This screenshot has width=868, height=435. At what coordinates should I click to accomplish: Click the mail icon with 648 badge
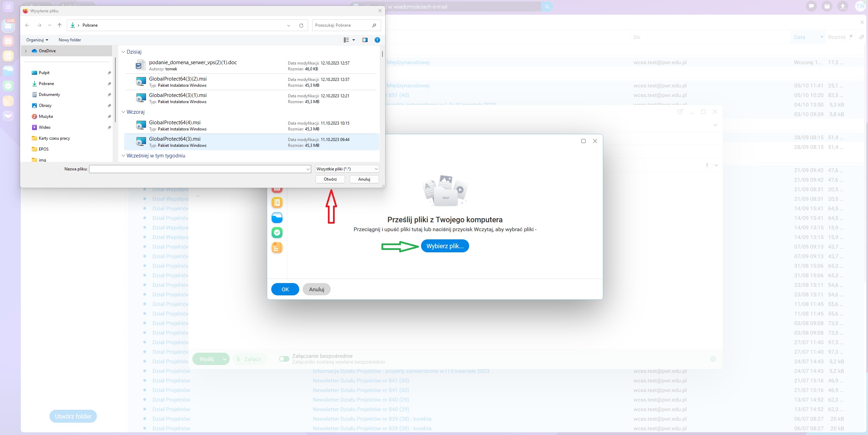(x=8, y=26)
